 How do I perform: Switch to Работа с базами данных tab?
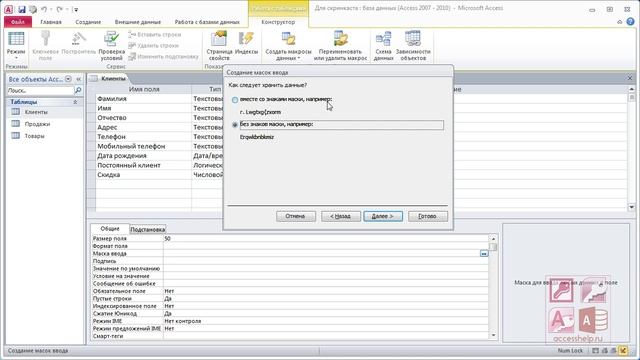(207, 22)
